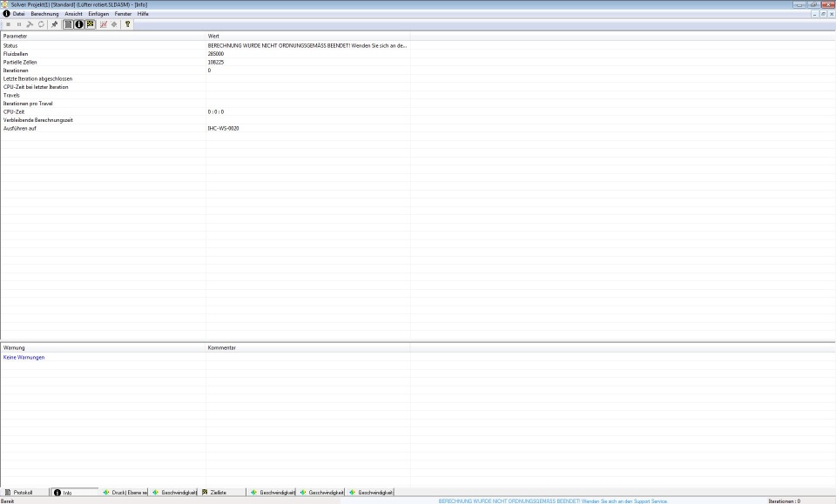This screenshot has width=836, height=504.
Task: Open the Fenster menu
Action: [x=123, y=14]
